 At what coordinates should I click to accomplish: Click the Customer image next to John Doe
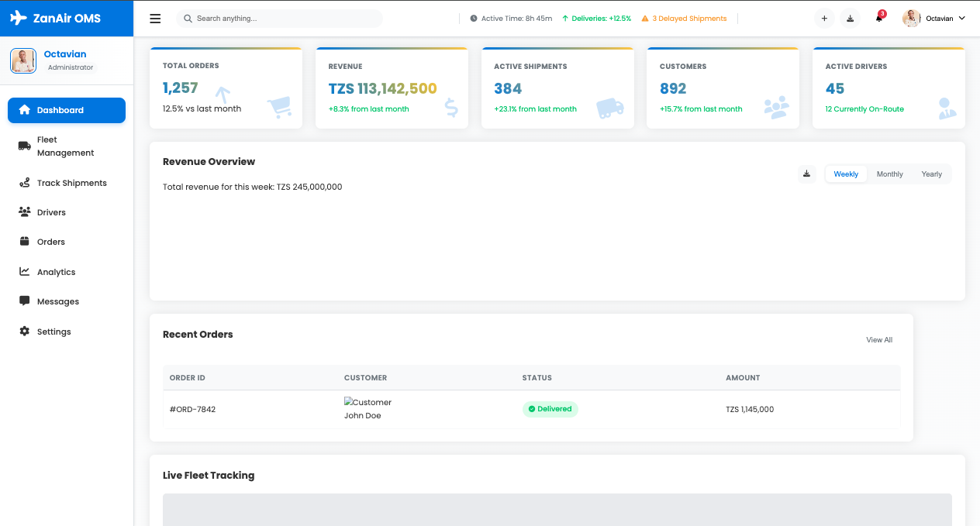coord(367,402)
